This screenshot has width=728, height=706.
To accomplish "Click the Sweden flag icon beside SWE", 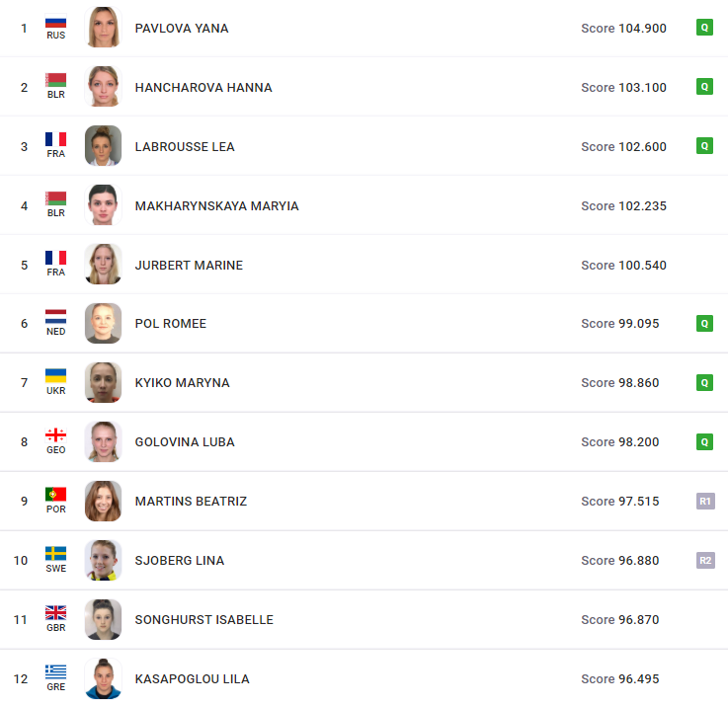I will point(55,553).
